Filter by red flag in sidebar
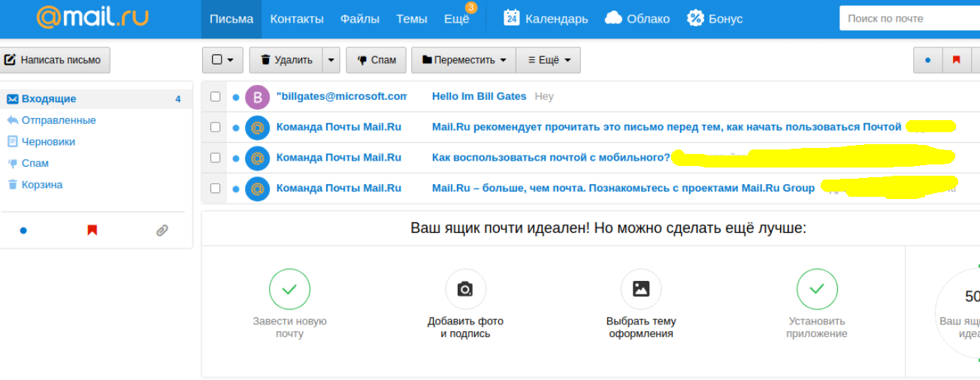Viewport: 980px width, 380px height. [x=92, y=231]
